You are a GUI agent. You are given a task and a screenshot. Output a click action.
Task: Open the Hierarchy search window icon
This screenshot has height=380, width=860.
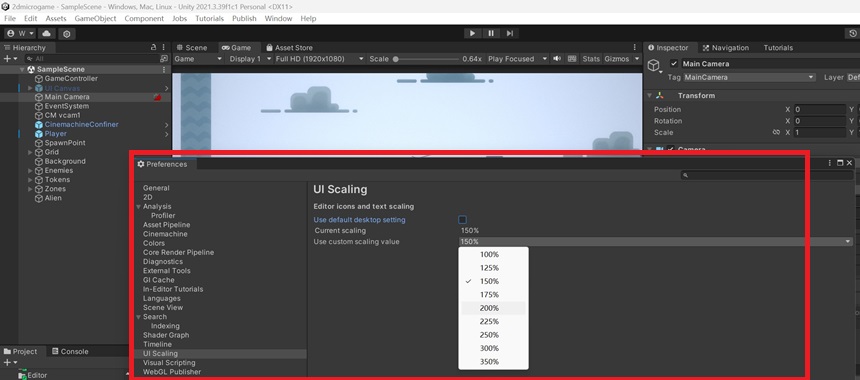tap(163, 59)
